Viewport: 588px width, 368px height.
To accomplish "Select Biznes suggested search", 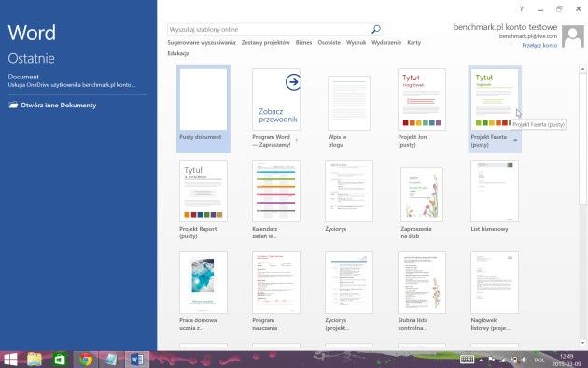I will coord(303,43).
